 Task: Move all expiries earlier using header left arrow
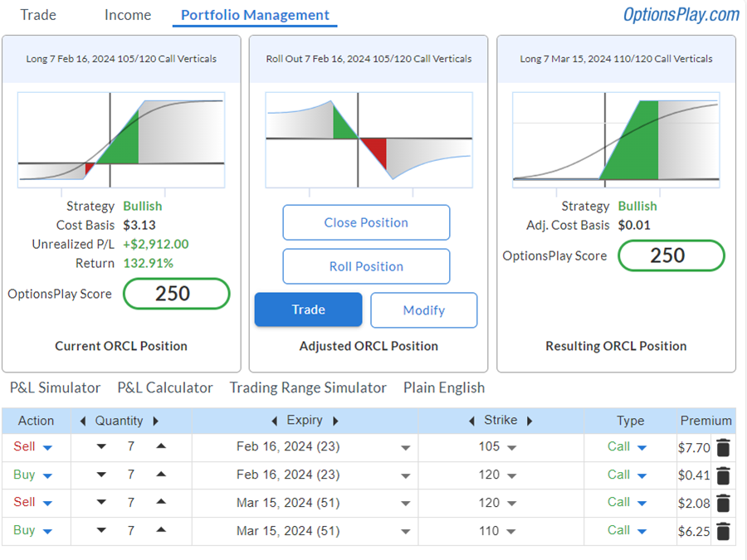coord(275,421)
